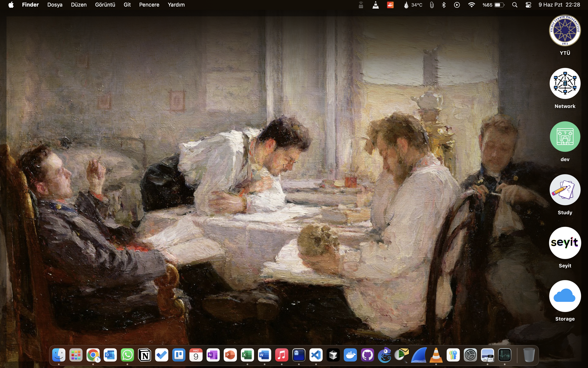
Task: Open Control Center toggles icon
Action: pyautogui.click(x=528, y=5)
